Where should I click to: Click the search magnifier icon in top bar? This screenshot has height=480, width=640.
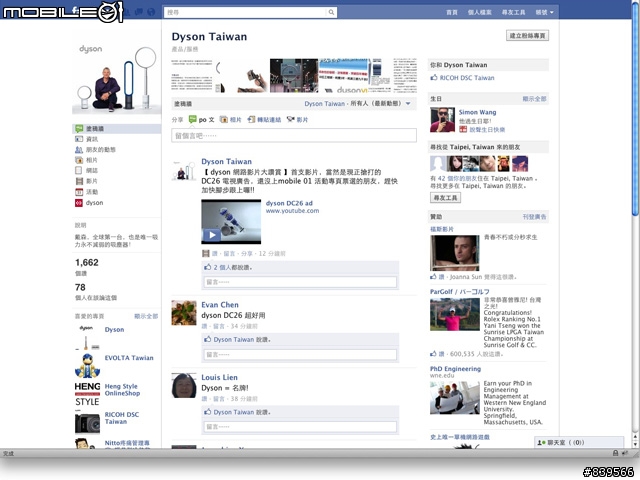(331, 12)
